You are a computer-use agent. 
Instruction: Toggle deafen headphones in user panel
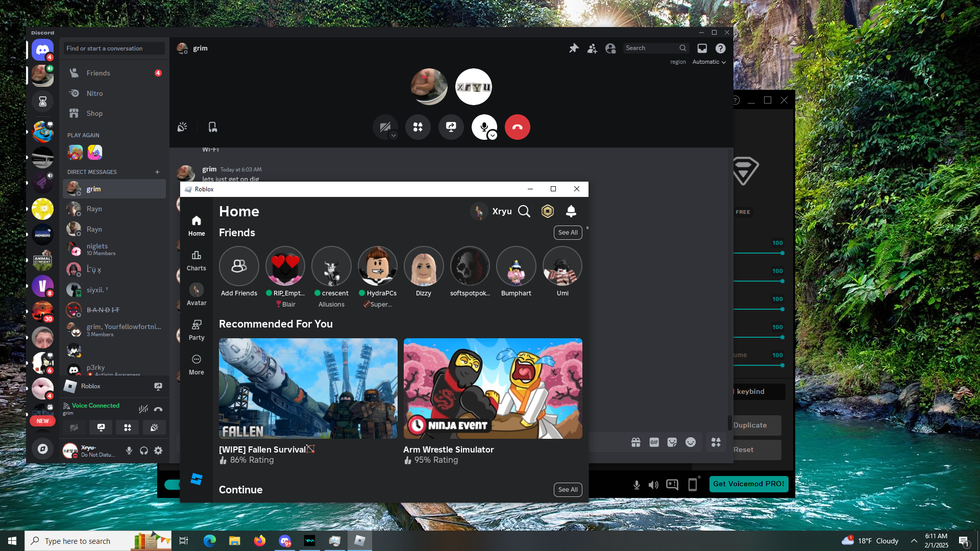click(x=144, y=450)
